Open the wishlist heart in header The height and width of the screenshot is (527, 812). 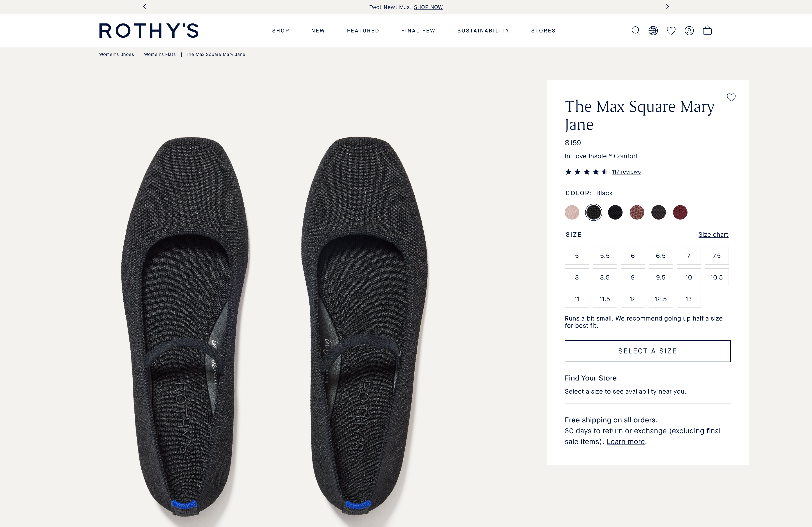coord(671,31)
